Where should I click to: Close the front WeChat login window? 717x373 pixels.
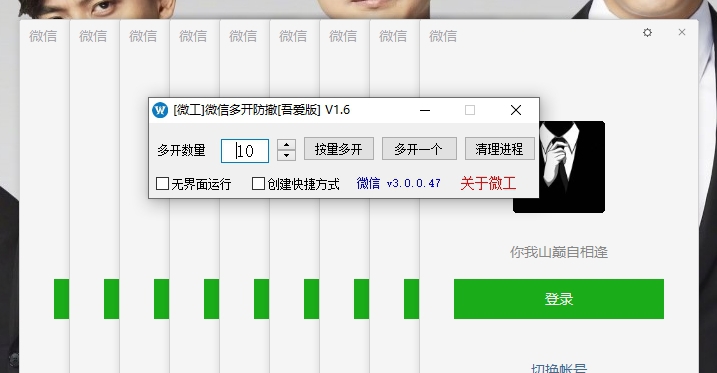[682, 32]
